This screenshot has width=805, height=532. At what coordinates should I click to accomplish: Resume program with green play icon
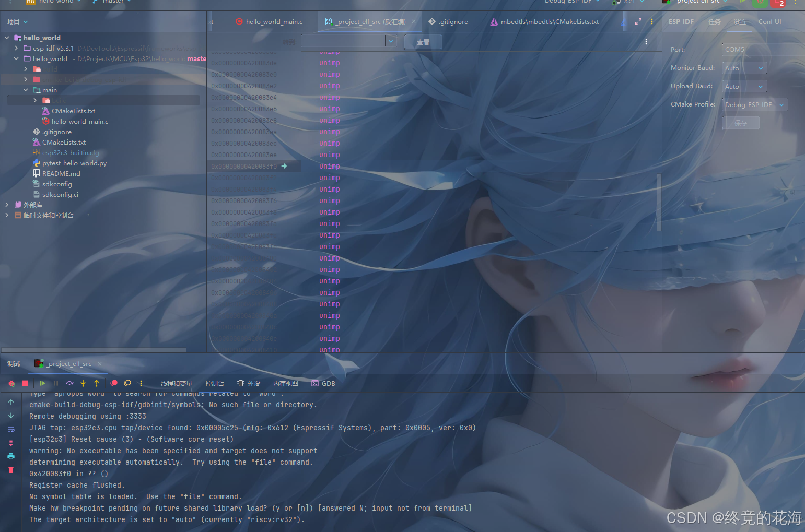(42, 383)
